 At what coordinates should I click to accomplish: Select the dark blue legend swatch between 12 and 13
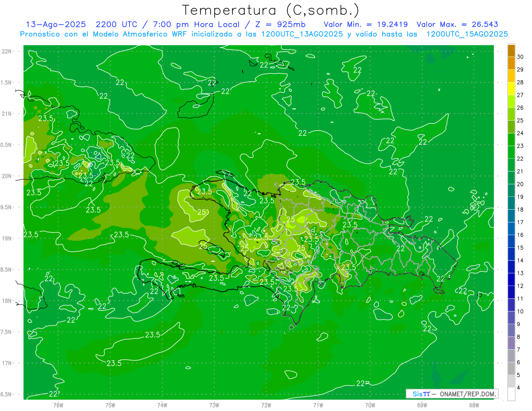[x=511, y=279]
